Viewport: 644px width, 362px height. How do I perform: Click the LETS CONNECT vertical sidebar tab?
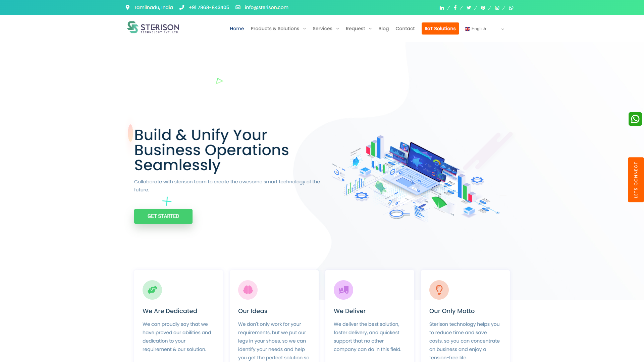[635, 179]
